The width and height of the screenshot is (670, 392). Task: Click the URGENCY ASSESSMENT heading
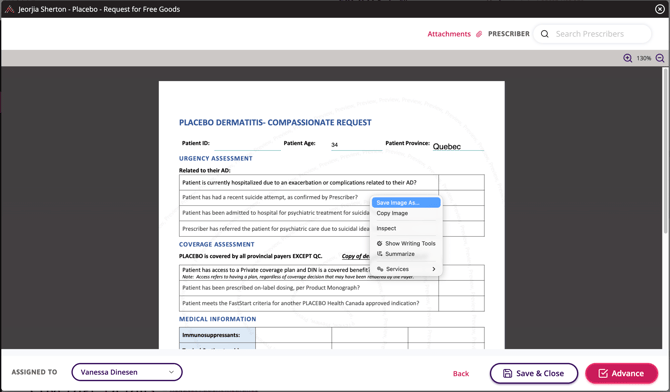click(216, 158)
